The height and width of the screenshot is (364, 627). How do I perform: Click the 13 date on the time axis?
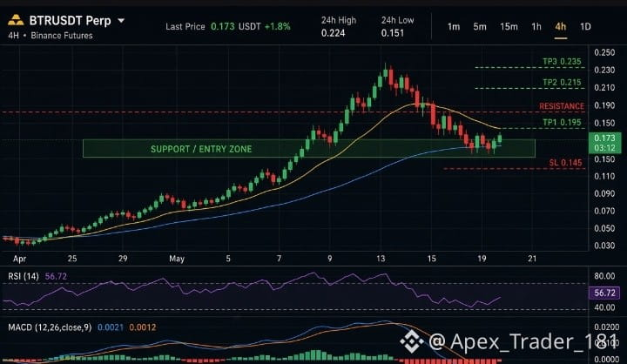click(381, 259)
